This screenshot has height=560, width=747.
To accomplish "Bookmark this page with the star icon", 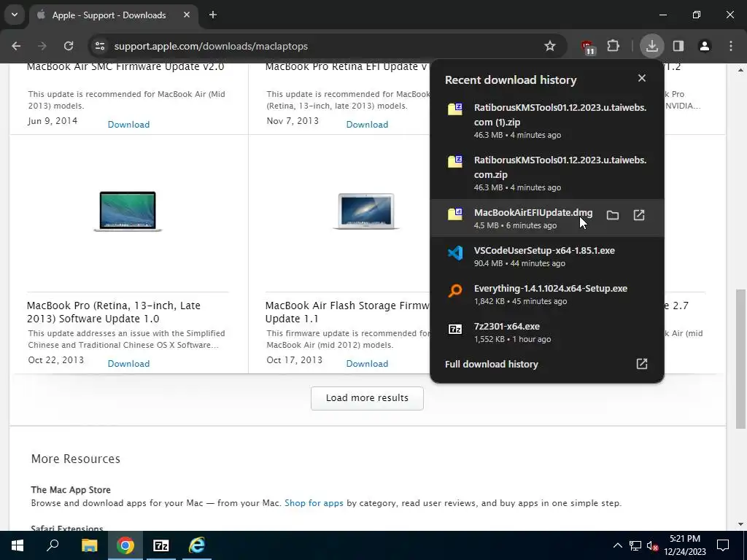I will (550, 46).
